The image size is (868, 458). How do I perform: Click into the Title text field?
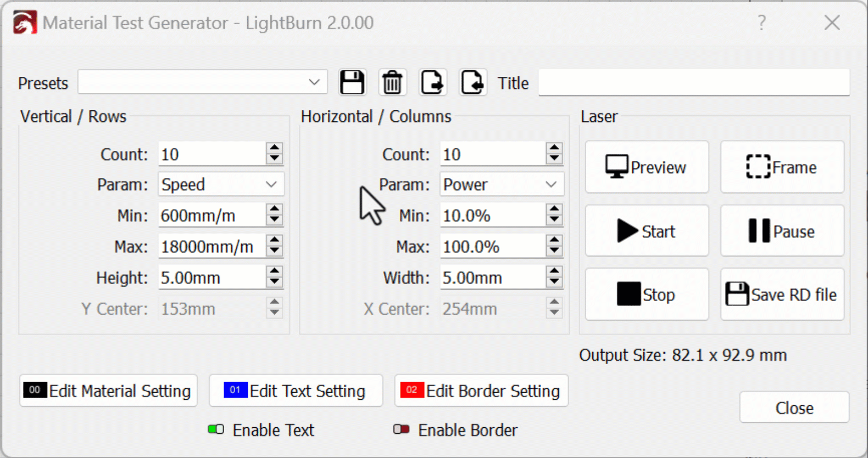click(x=693, y=82)
